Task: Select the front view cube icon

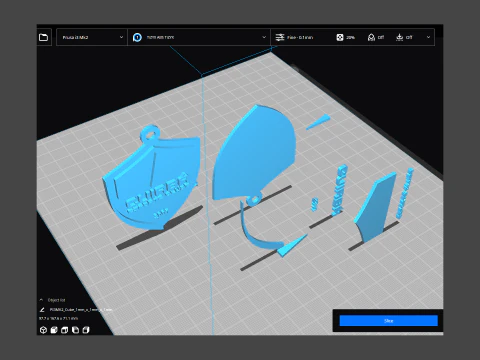Action: point(54,330)
